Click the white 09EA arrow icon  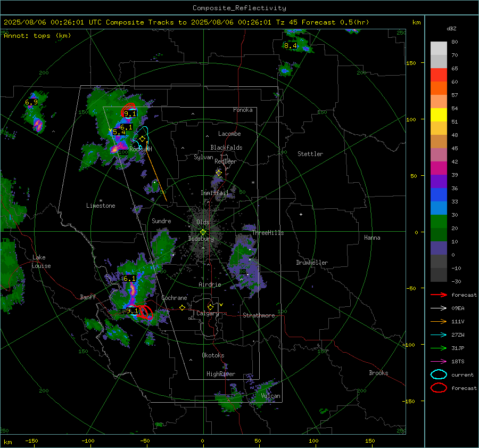(439, 308)
